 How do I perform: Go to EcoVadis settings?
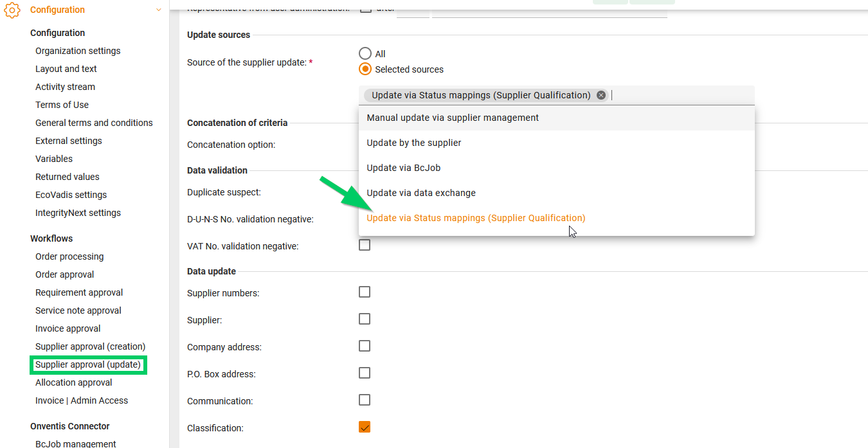click(x=71, y=195)
